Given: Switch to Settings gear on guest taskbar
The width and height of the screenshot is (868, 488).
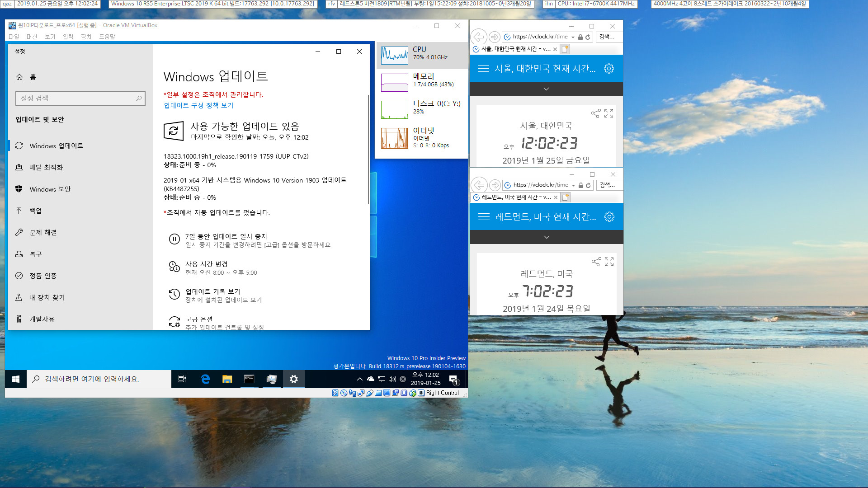Looking at the screenshot, I should click(x=294, y=379).
